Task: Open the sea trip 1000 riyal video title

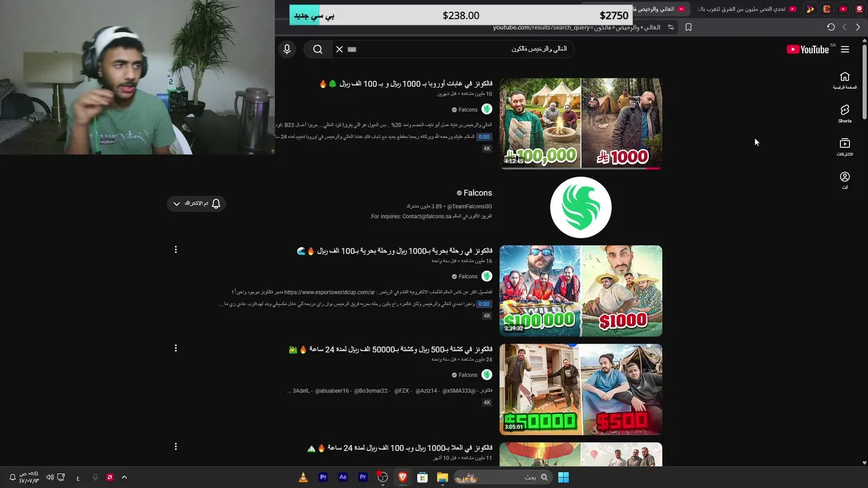Action: (395, 251)
